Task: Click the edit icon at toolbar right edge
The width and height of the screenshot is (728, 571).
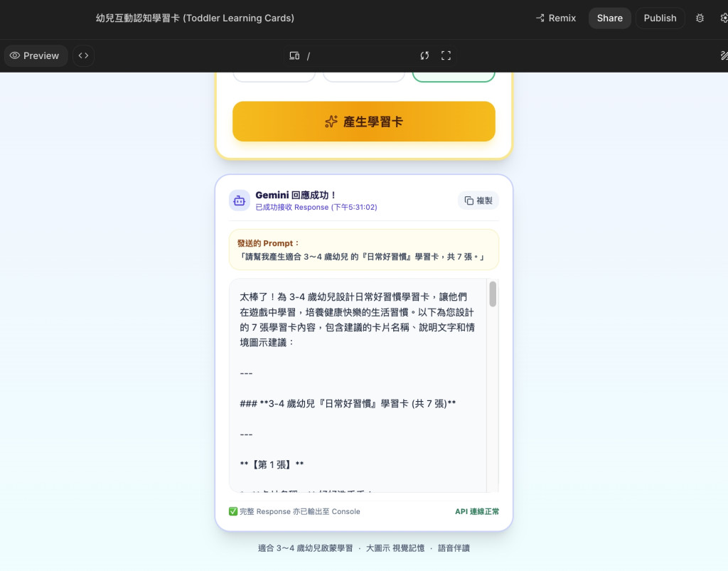Action: [724, 55]
